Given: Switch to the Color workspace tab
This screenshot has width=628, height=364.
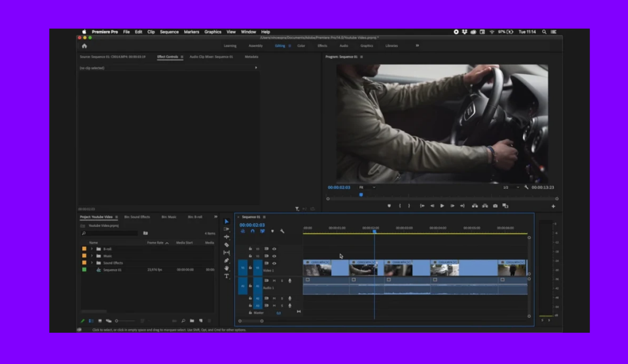Looking at the screenshot, I should pos(301,46).
